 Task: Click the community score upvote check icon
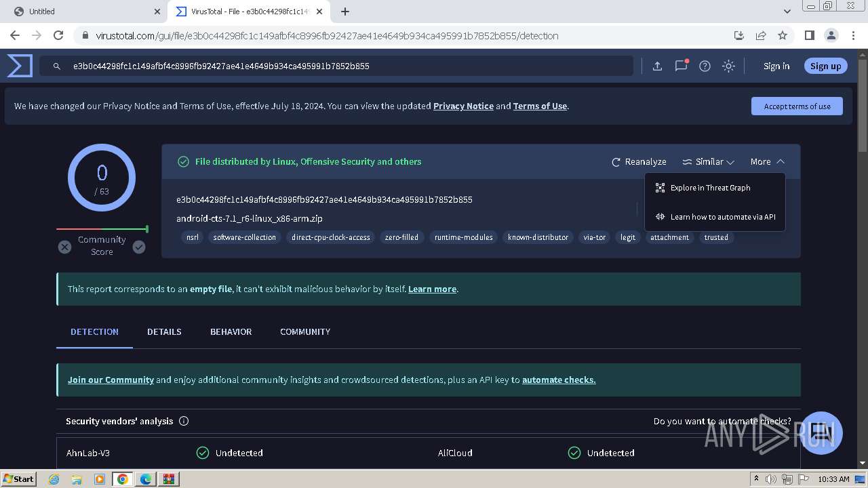click(x=139, y=247)
